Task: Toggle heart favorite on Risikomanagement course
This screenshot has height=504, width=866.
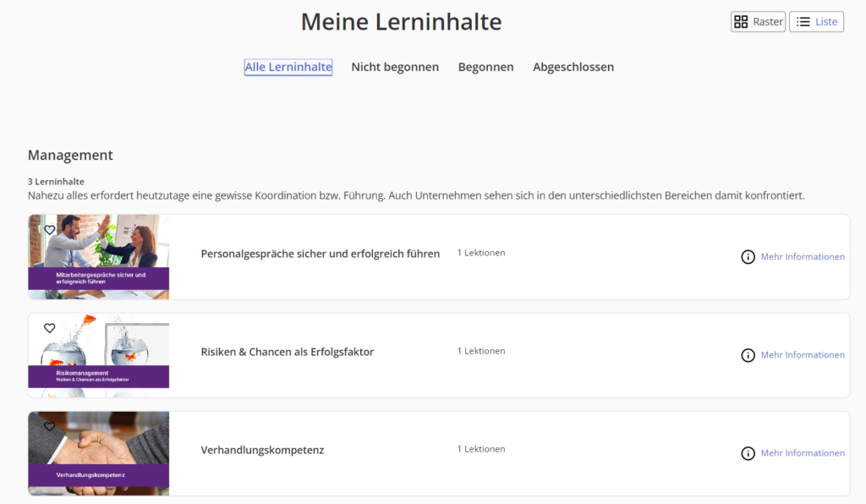Action: (x=49, y=328)
